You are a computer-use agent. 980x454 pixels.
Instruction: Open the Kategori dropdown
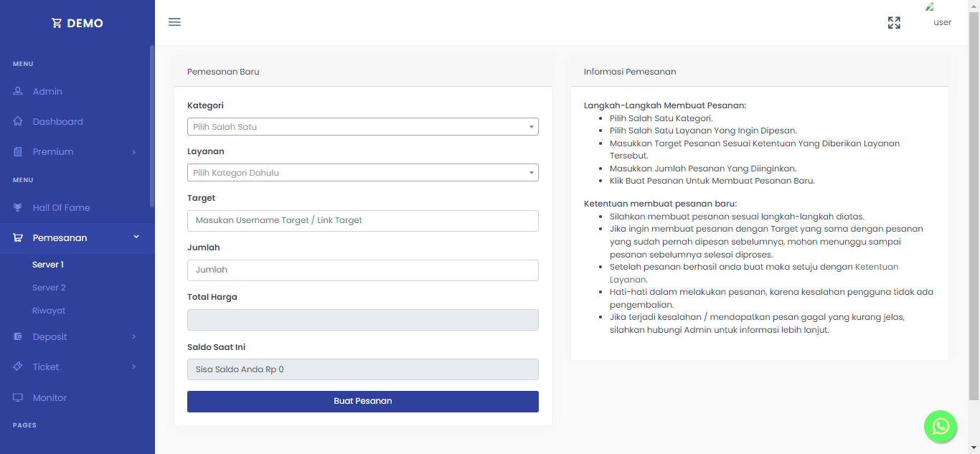tap(363, 127)
